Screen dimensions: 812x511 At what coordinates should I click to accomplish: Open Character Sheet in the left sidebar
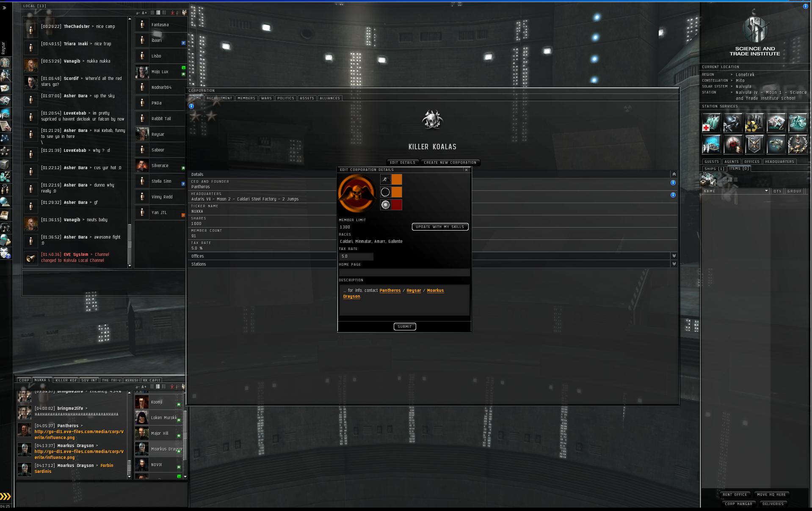[x=5, y=63]
